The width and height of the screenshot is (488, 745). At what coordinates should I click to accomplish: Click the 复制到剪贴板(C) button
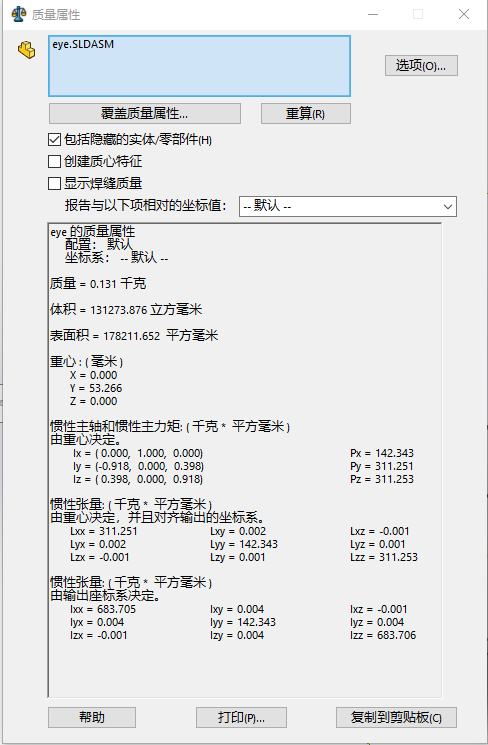pos(396,717)
